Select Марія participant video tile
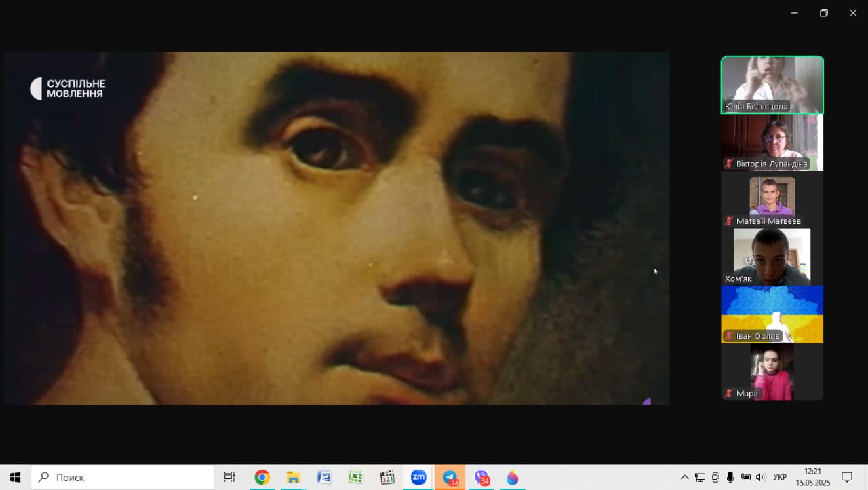The width and height of the screenshot is (868, 490). pyautogui.click(x=772, y=372)
